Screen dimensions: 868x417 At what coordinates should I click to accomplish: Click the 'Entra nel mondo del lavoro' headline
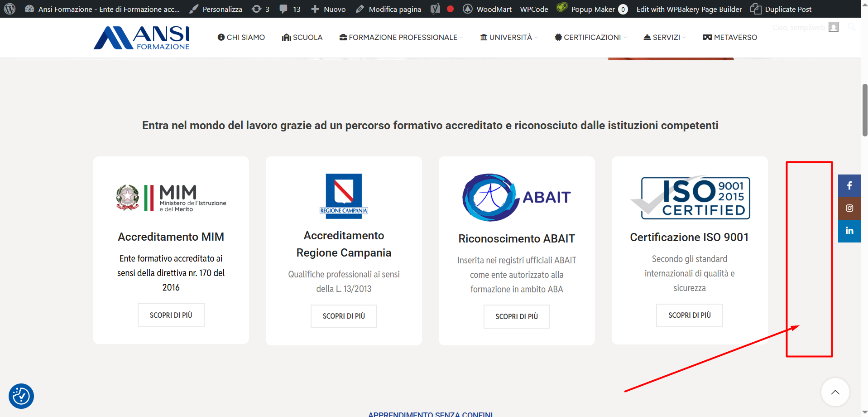[x=430, y=125]
